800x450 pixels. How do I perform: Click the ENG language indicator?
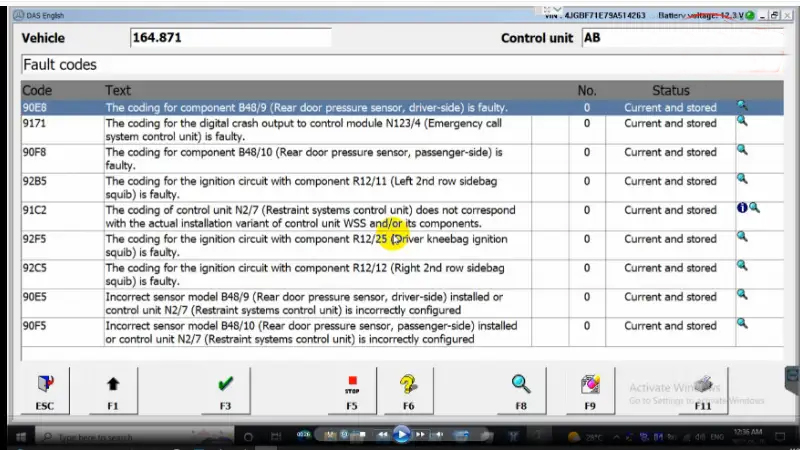[717, 437]
